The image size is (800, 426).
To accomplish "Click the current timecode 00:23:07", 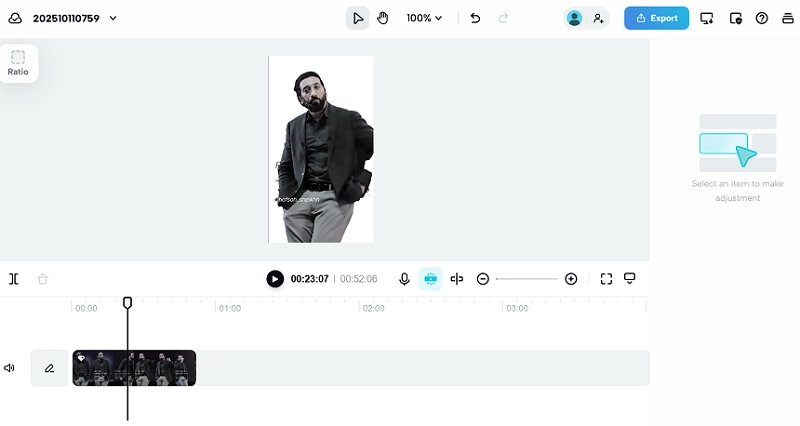I will point(310,279).
